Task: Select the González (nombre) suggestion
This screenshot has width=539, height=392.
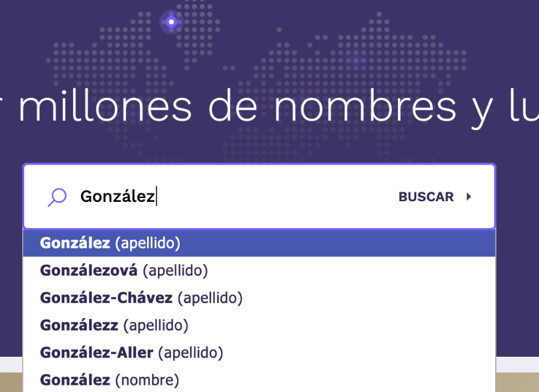Action: [109, 380]
